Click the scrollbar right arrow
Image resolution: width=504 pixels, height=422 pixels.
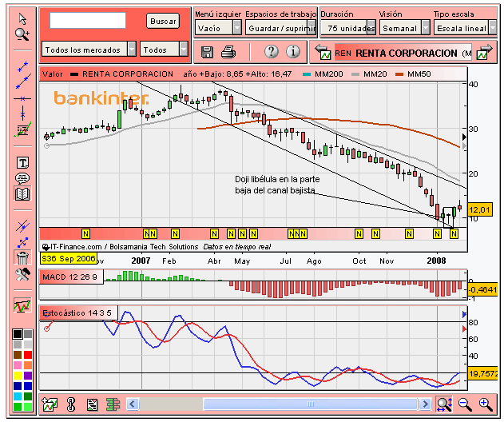tap(425, 404)
